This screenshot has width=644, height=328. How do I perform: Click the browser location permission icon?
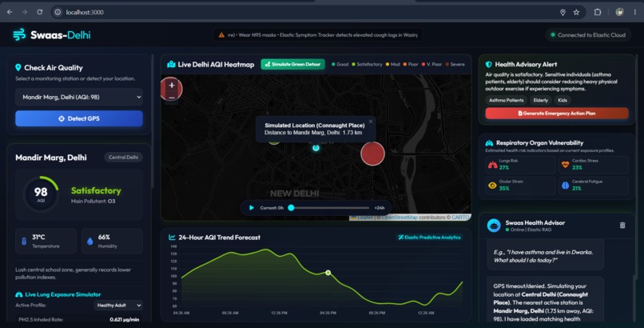coord(563,12)
